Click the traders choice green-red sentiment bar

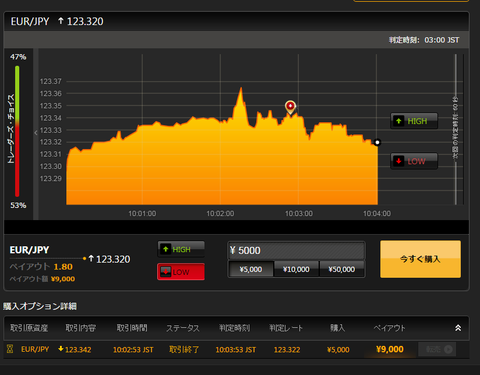pos(17,131)
